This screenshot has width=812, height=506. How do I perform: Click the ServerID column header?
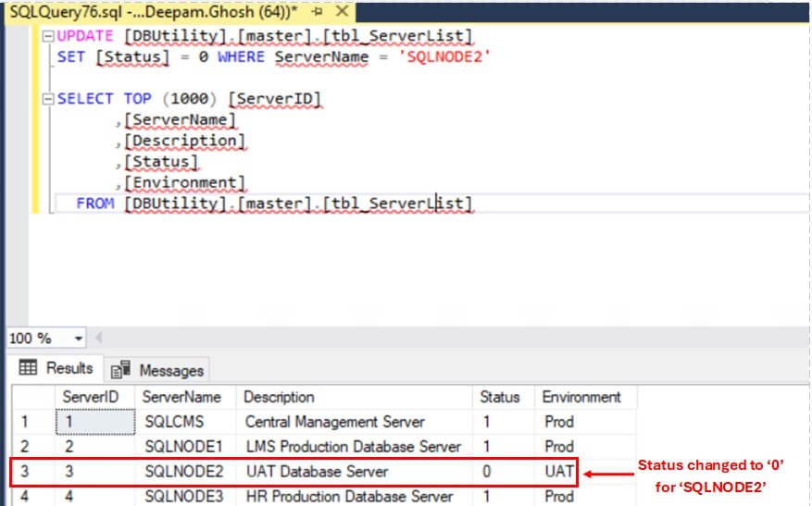pyautogui.click(x=89, y=397)
